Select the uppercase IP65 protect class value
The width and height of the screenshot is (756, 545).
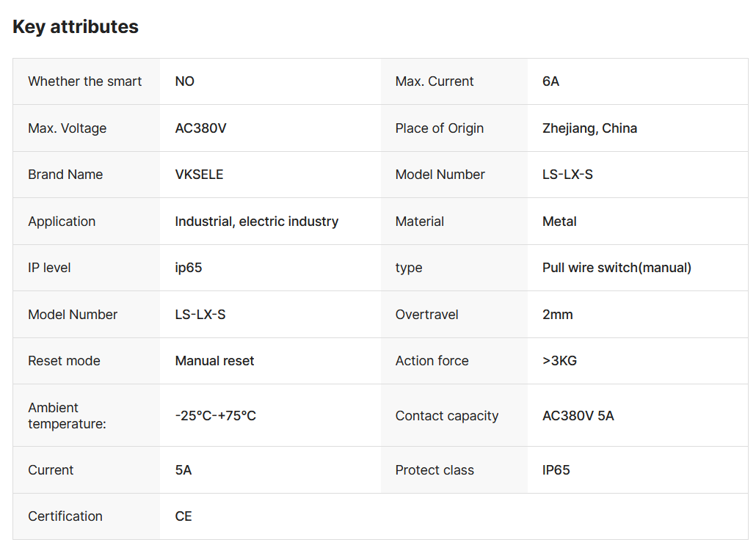click(x=556, y=470)
